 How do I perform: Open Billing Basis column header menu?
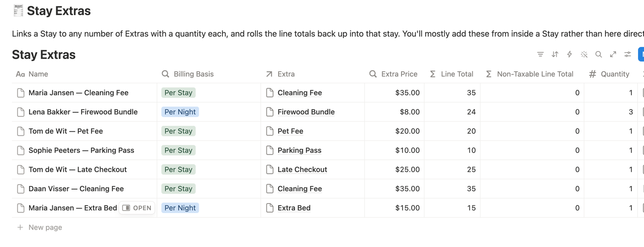[x=209, y=74]
